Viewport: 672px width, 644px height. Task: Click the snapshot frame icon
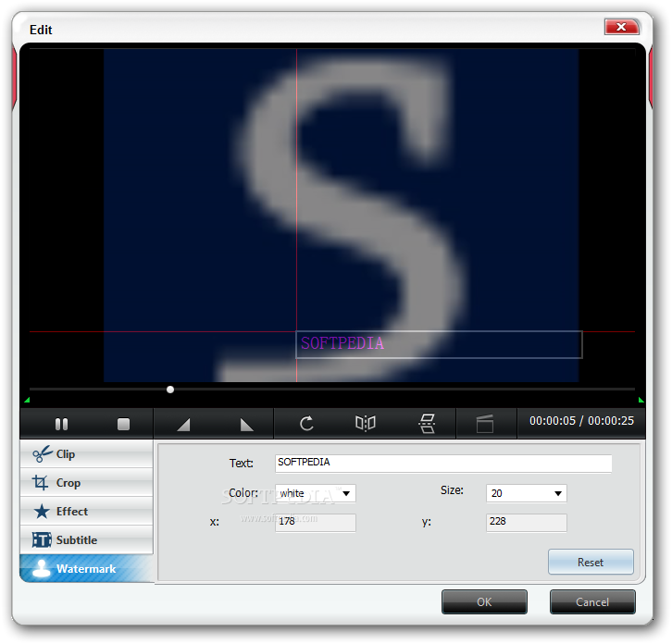485,424
